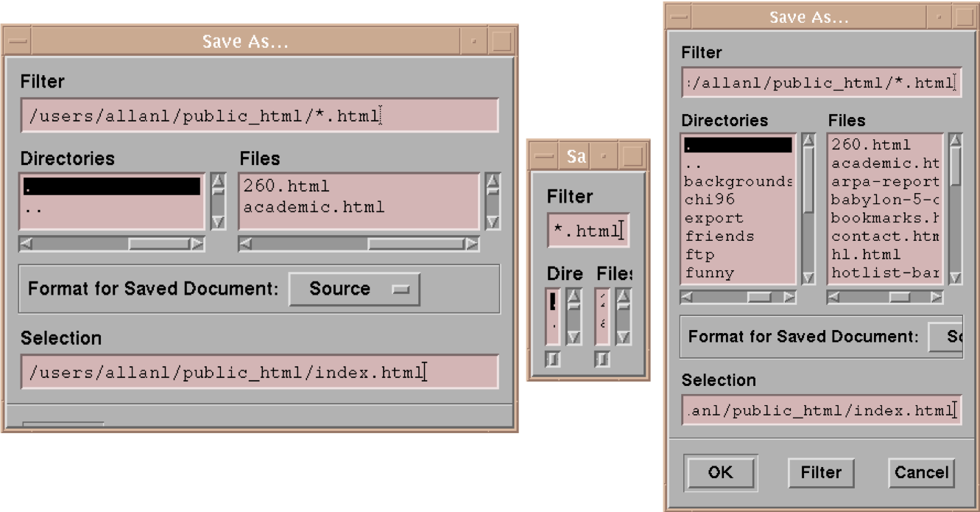Image resolution: width=980 pixels, height=512 pixels.
Task: Click Directories right scroll arrow in left window
Action: tap(197, 244)
